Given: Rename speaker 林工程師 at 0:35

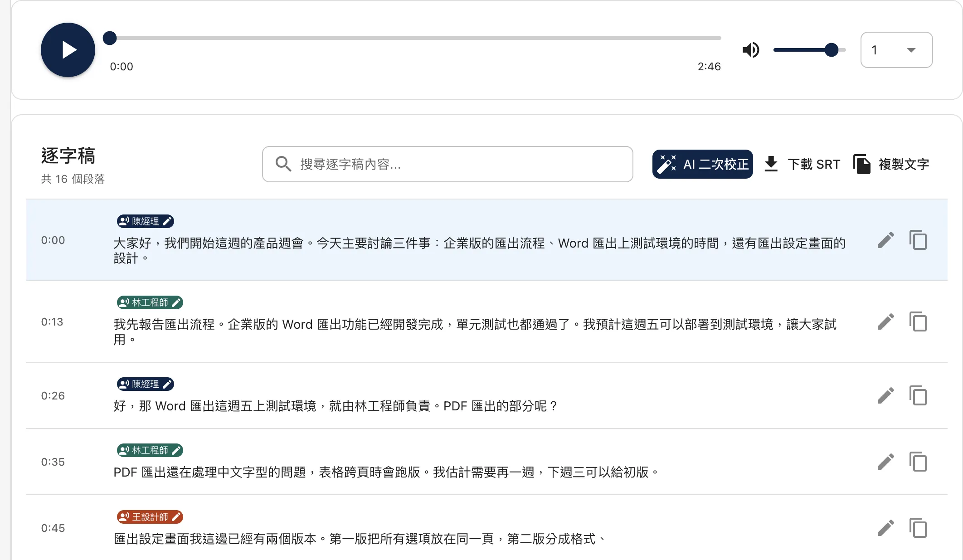Looking at the screenshot, I should [x=150, y=450].
